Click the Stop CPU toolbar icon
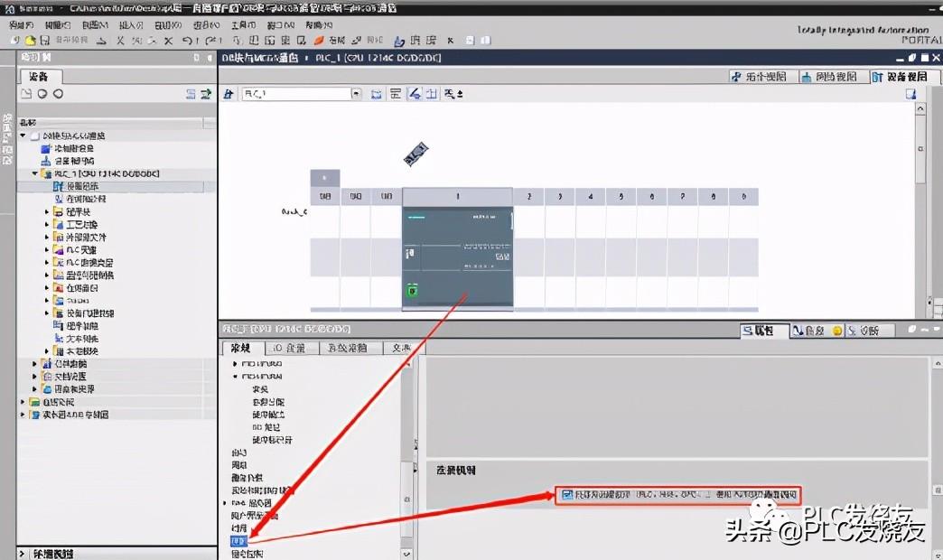This screenshot has height=560, width=943. pos(431,41)
